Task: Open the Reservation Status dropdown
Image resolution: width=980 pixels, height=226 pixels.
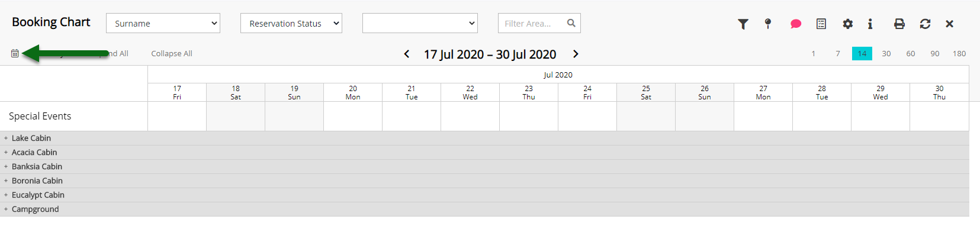Action: [x=291, y=23]
